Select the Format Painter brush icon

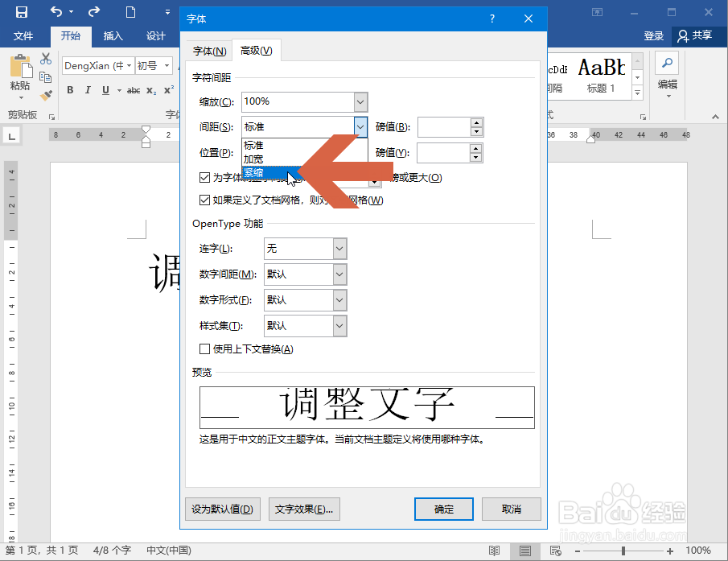coord(46,97)
